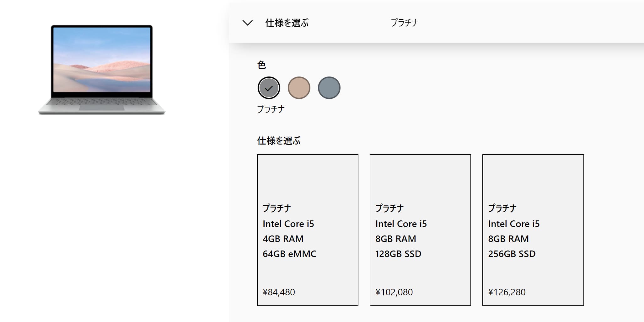Click the 仕様を選ぶ heading above cards
This screenshot has width=644, height=322.
279,141
